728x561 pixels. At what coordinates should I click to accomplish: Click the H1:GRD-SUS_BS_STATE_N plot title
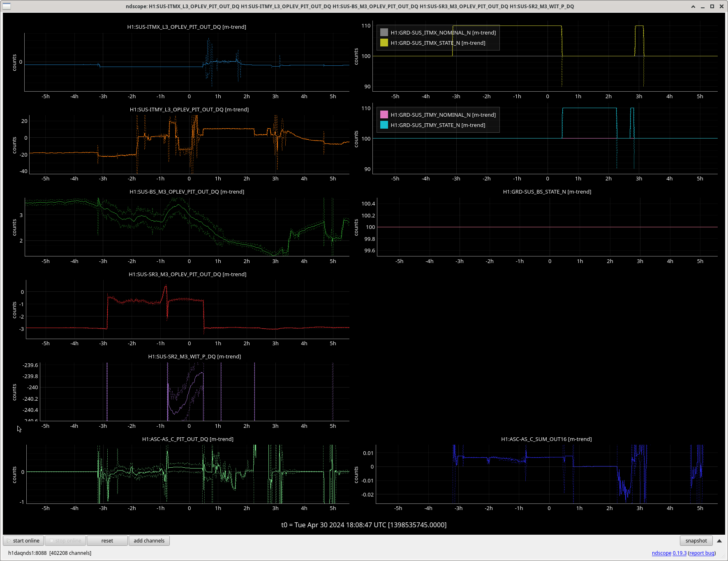click(547, 192)
